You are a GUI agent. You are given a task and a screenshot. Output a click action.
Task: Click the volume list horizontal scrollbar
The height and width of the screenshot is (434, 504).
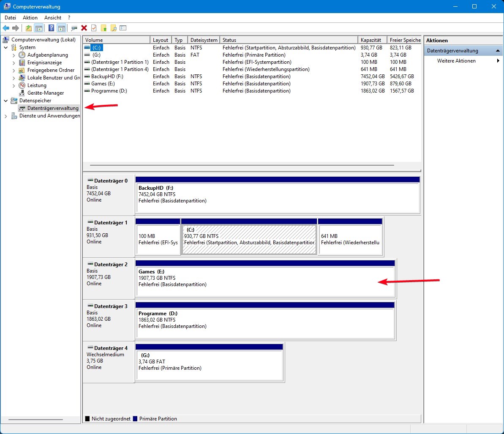click(242, 165)
